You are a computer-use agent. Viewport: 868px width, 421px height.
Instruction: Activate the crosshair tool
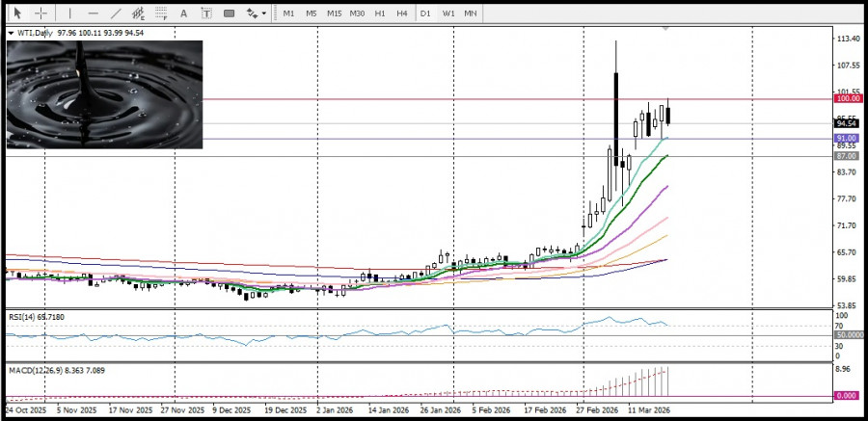[x=41, y=13]
